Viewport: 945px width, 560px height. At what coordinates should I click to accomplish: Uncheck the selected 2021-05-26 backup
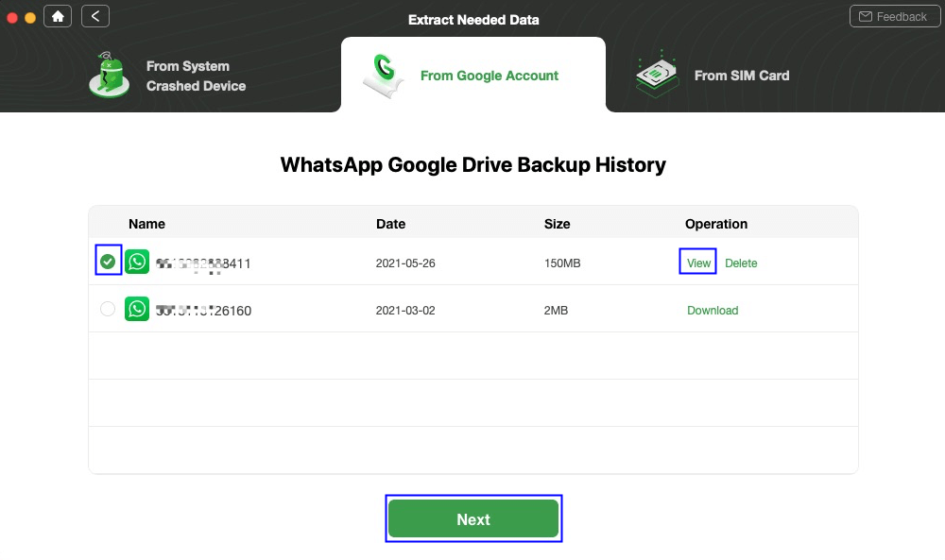pos(107,262)
